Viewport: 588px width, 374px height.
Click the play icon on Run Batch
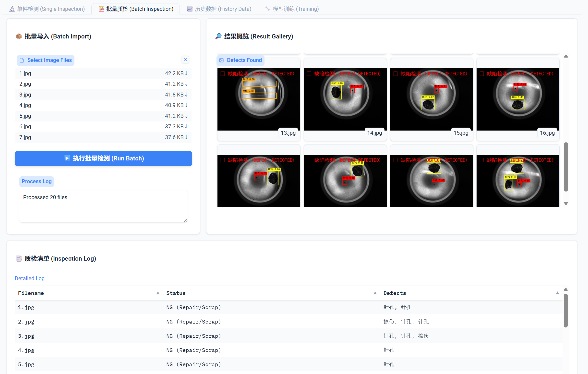(x=67, y=158)
